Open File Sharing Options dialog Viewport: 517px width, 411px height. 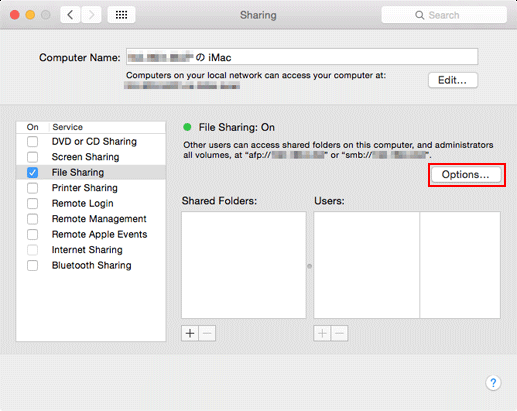click(466, 175)
